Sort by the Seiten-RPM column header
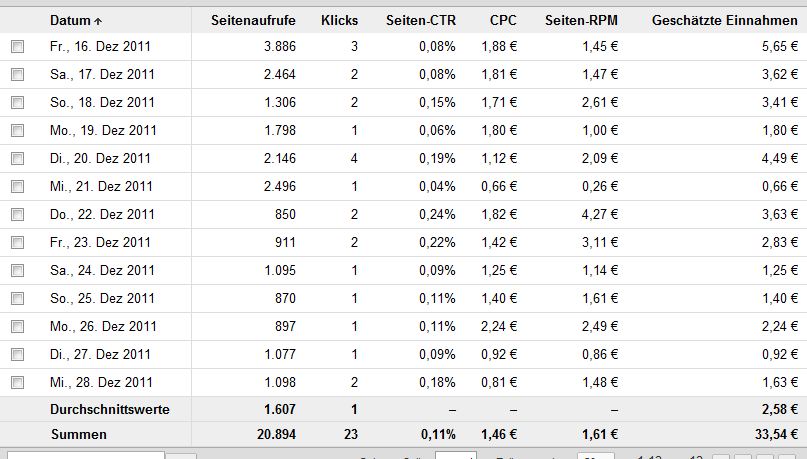 pyautogui.click(x=581, y=21)
